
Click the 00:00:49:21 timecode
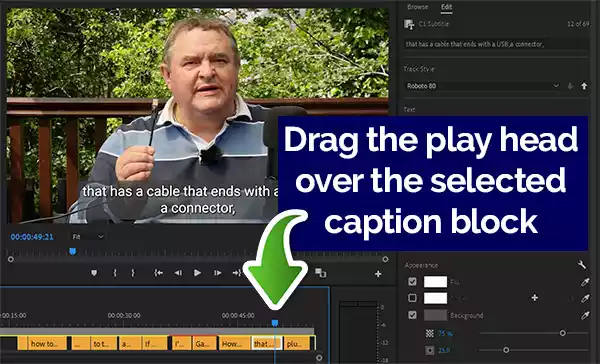[x=32, y=237]
